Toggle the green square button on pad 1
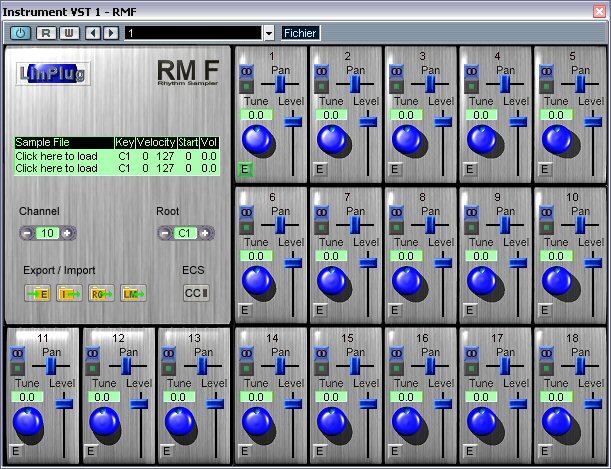Image resolution: width=611 pixels, height=469 pixels. (246, 86)
